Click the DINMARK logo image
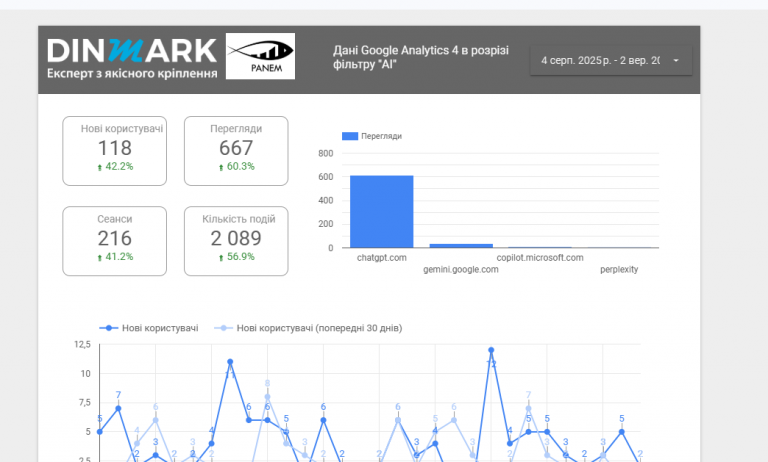Screen dimensions: 768x462 132,58
